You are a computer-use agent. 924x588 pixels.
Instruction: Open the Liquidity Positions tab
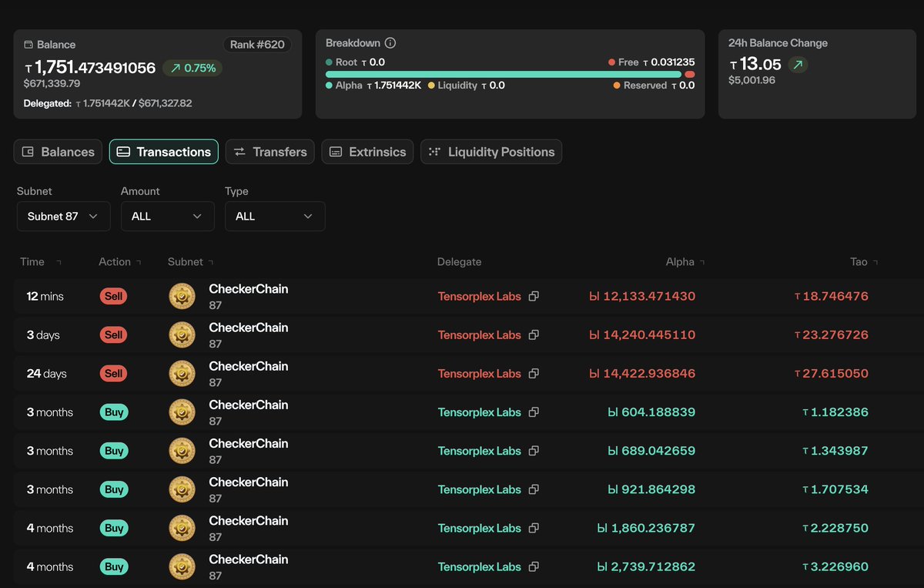491,152
